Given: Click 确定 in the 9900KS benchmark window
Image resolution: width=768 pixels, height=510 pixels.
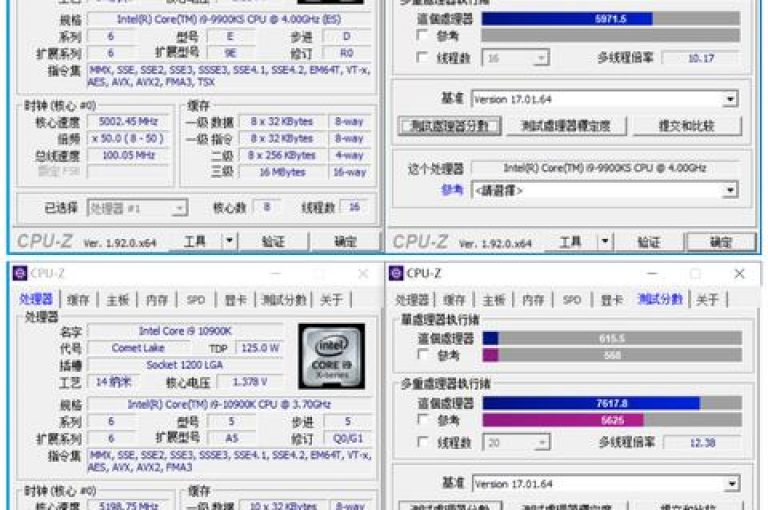Looking at the screenshot, I should (x=721, y=242).
